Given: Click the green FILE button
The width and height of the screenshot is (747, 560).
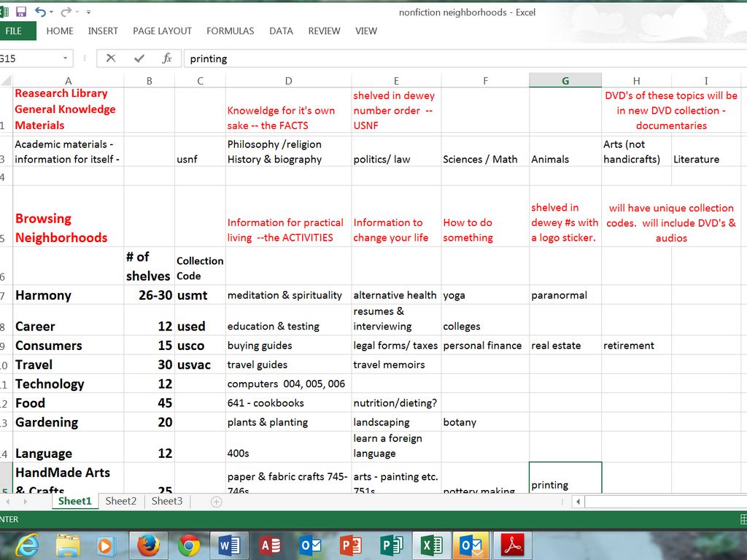Looking at the screenshot, I should pos(14,31).
